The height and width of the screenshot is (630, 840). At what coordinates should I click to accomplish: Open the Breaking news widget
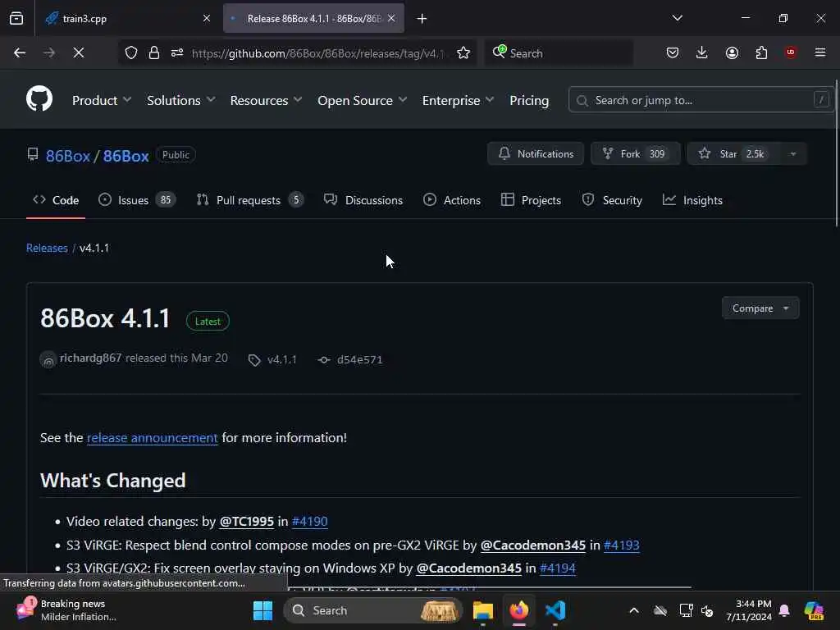coord(67,610)
